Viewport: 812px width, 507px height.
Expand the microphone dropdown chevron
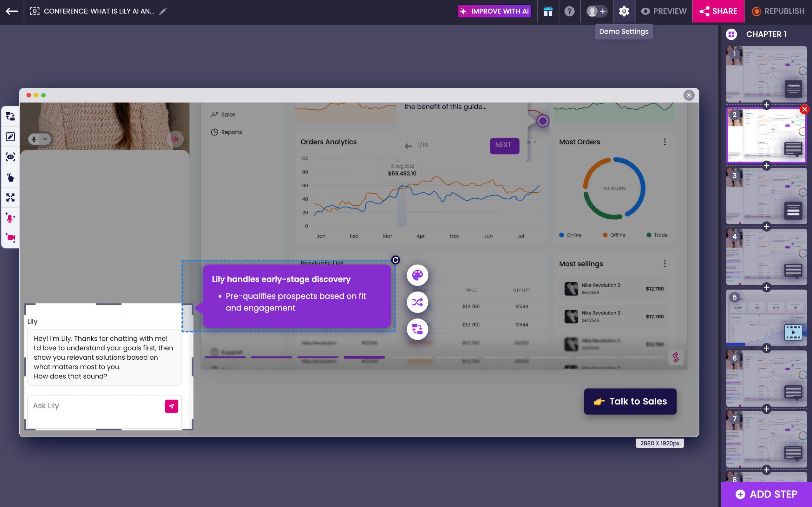(x=45, y=139)
